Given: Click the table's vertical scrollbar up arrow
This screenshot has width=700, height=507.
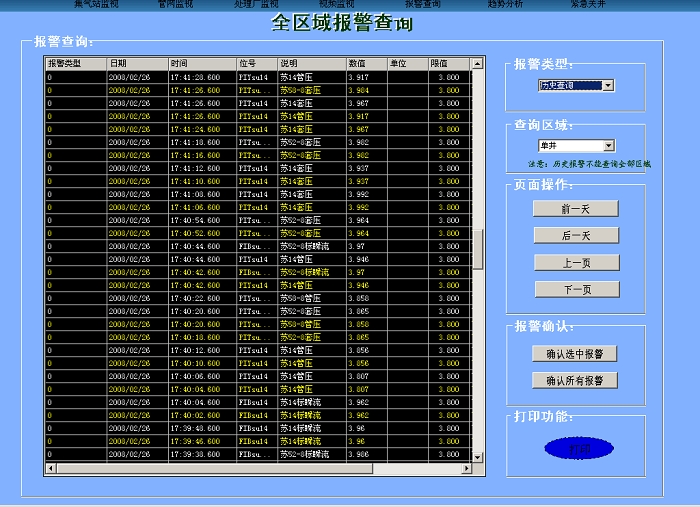Looking at the screenshot, I should pos(477,64).
